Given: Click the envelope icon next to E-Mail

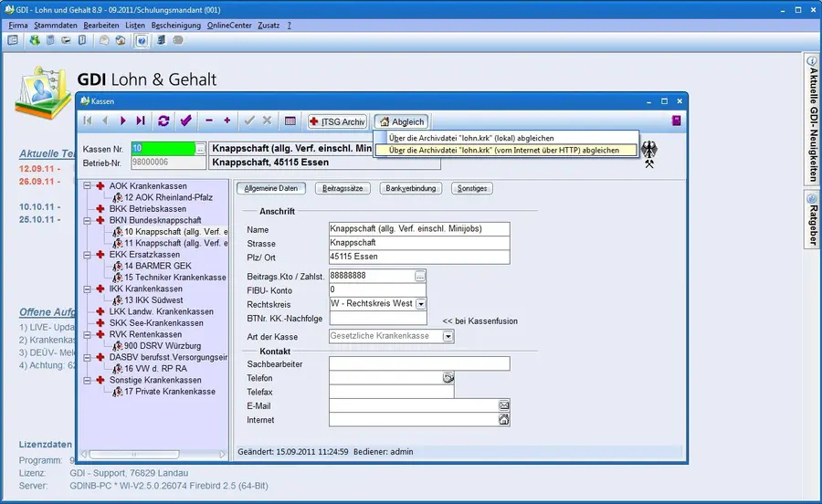Looking at the screenshot, I should [x=503, y=405].
